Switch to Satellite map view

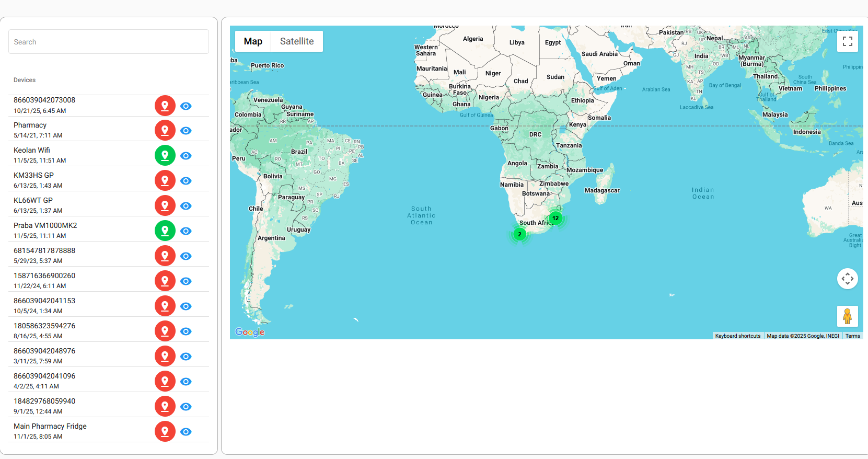(x=297, y=41)
